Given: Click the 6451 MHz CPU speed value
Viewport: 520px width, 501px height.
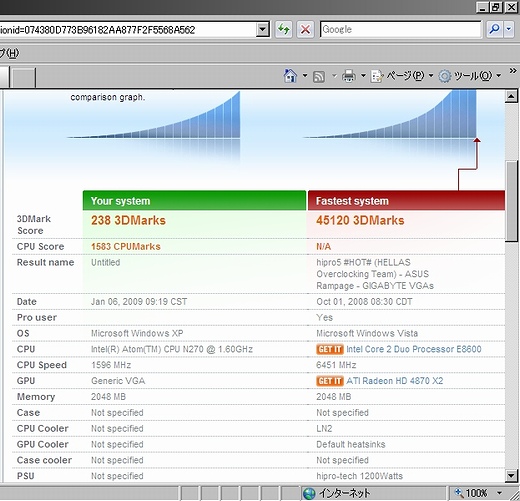Looking at the screenshot, I should (x=336, y=365).
